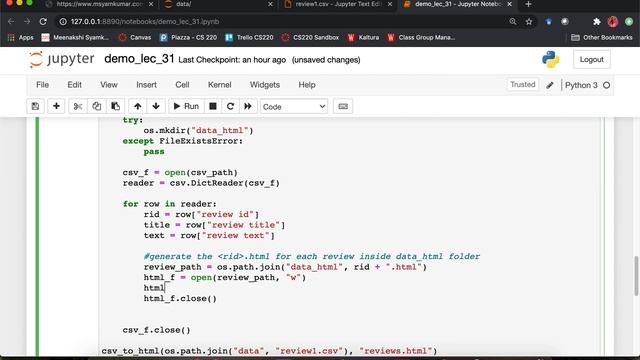Click the for row in reader line
This screenshot has height=360, width=640.
(170, 204)
